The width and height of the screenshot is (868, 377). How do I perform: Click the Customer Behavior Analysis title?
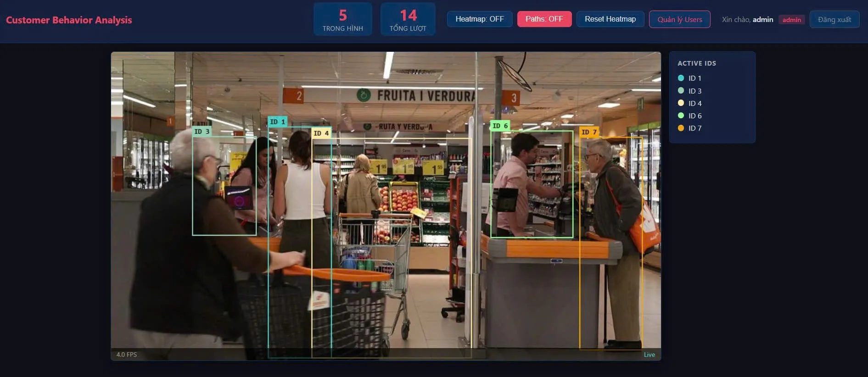69,20
